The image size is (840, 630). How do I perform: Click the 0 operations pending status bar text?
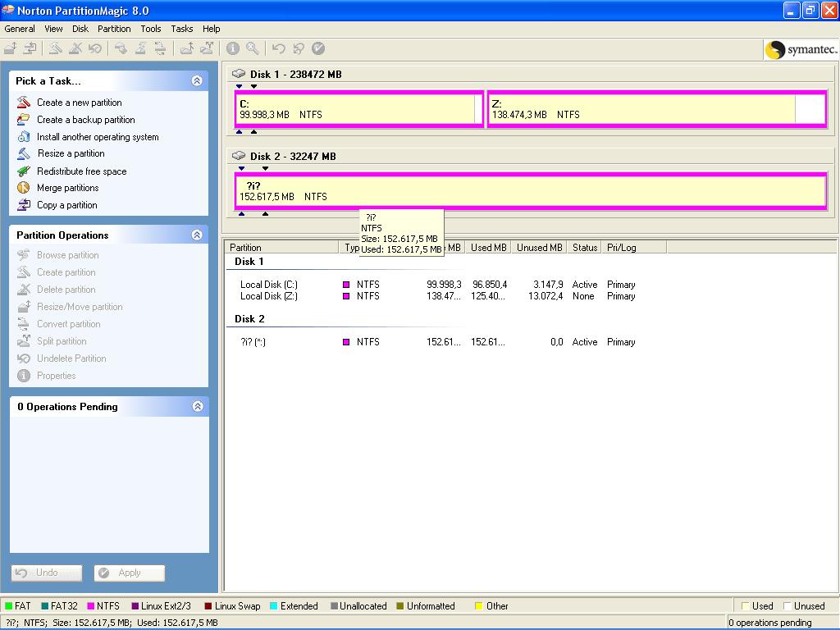pos(769,623)
